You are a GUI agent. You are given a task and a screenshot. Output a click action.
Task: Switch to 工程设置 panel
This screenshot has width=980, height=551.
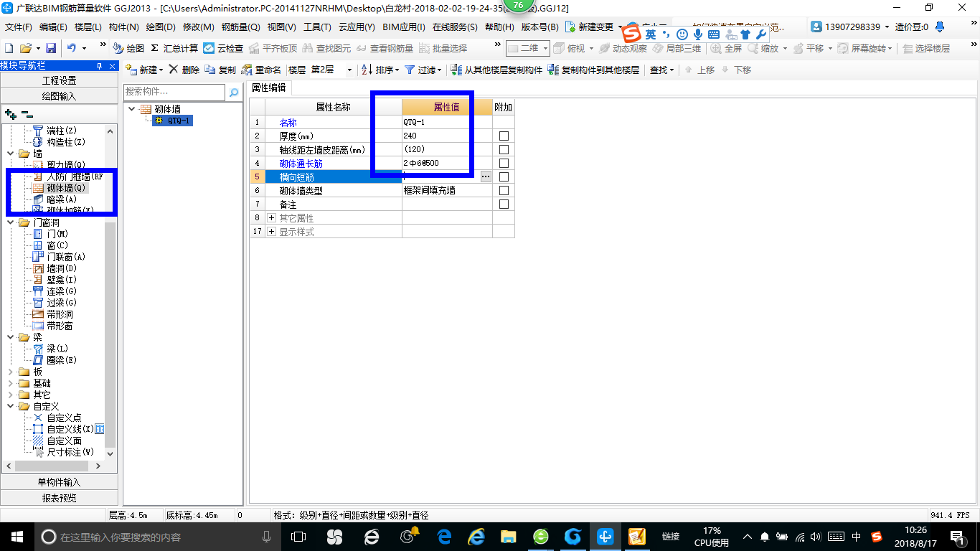click(59, 80)
